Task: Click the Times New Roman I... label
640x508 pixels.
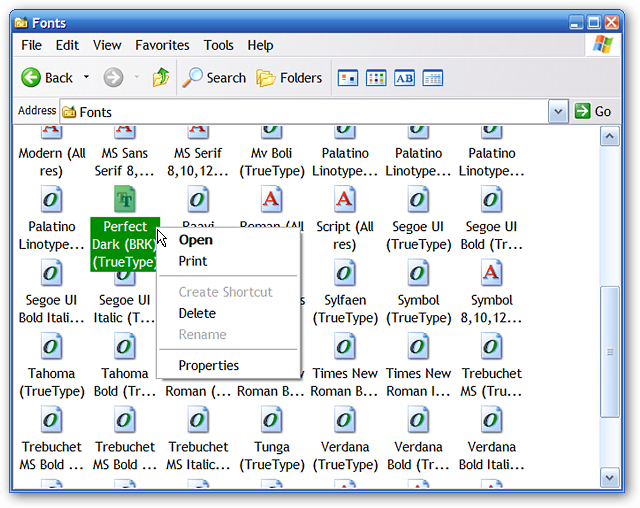Action: click(x=418, y=382)
